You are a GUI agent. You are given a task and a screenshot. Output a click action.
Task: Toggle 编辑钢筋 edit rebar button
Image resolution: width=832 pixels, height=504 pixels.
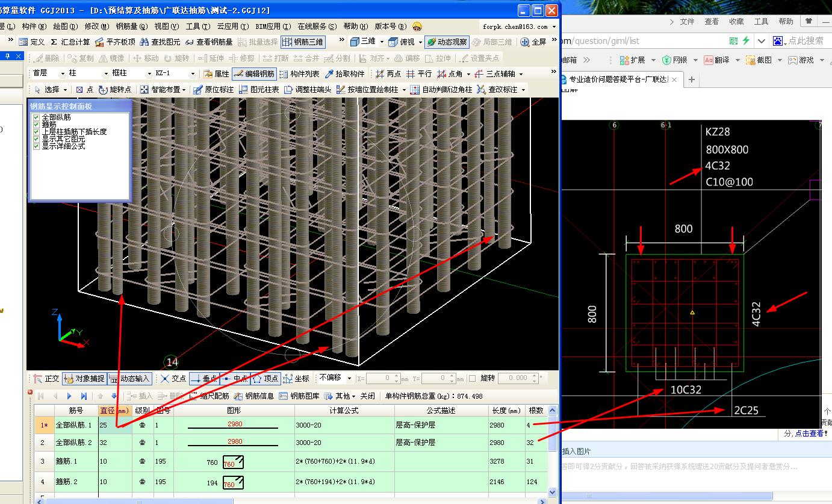point(253,73)
